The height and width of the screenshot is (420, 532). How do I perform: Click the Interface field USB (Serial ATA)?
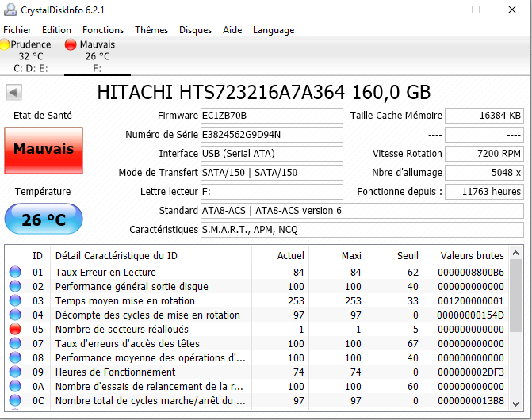pyautogui.click(x=272, y=154)
